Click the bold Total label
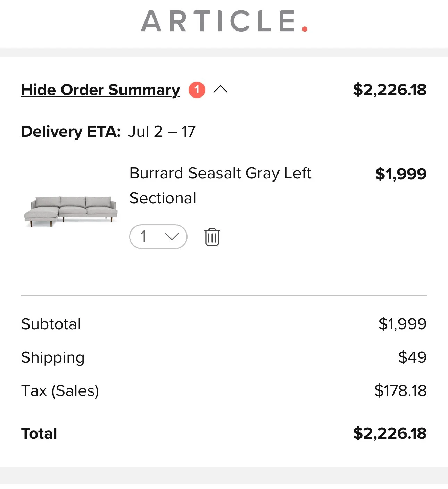Image resolution: width=448 pixels, height=489 pixels. (39, 433)
